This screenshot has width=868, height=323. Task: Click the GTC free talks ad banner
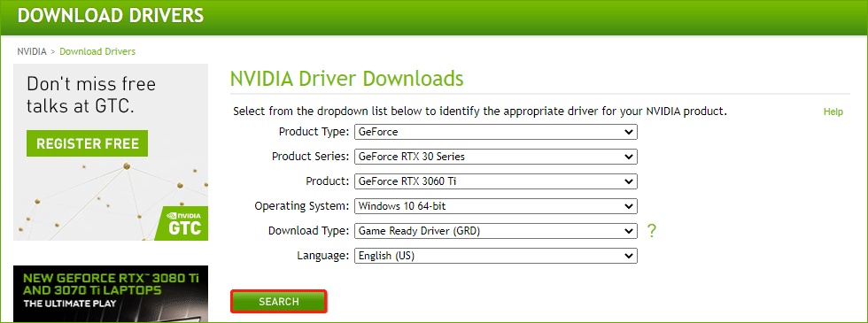coord(111,152)
